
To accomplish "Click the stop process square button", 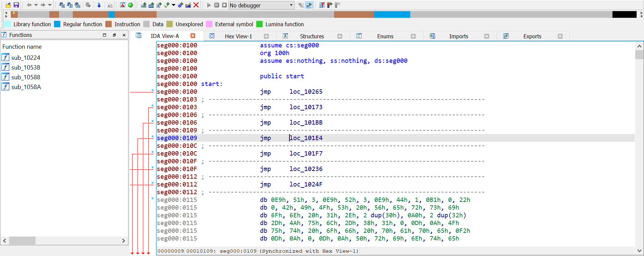I will 224,5.
